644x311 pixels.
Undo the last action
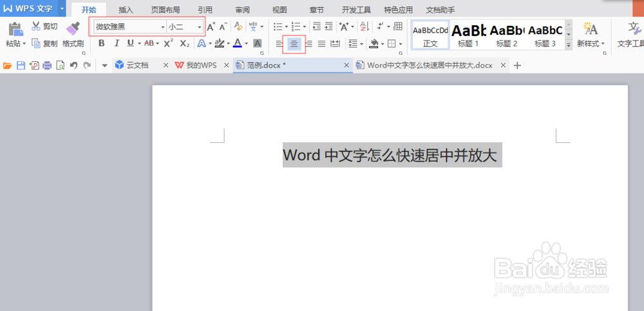click(73, 65)
